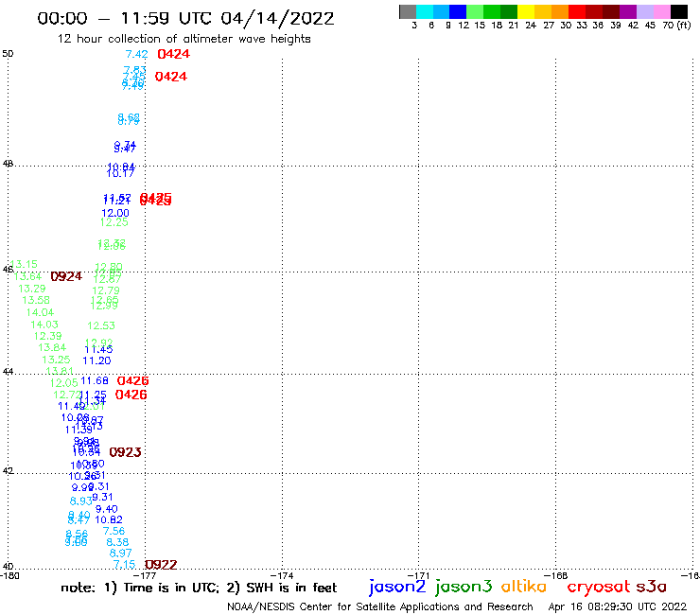Select the -174 longitude axis label
Viewport: 700px width, 615px height.
(282, 575)
